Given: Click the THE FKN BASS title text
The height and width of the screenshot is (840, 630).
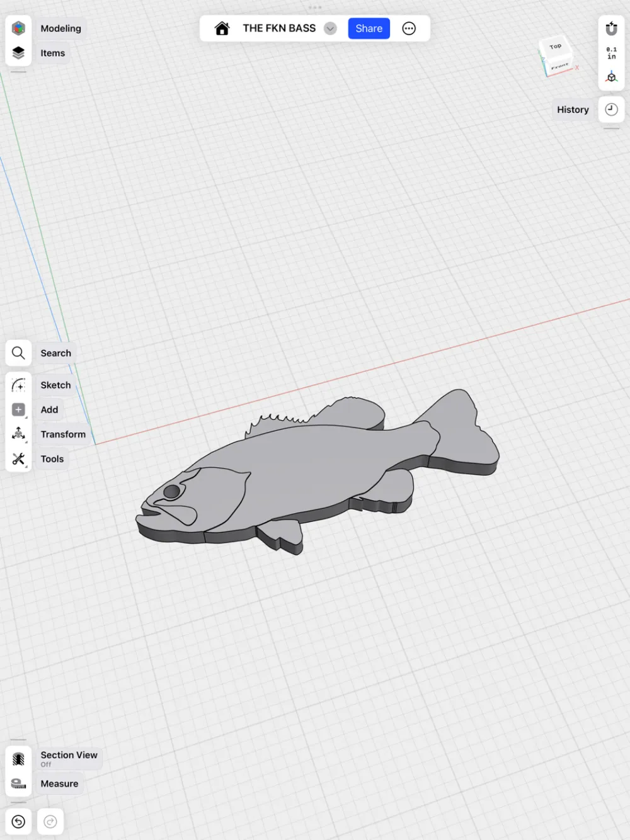Looking at the screenshot, I should [279, 28].
